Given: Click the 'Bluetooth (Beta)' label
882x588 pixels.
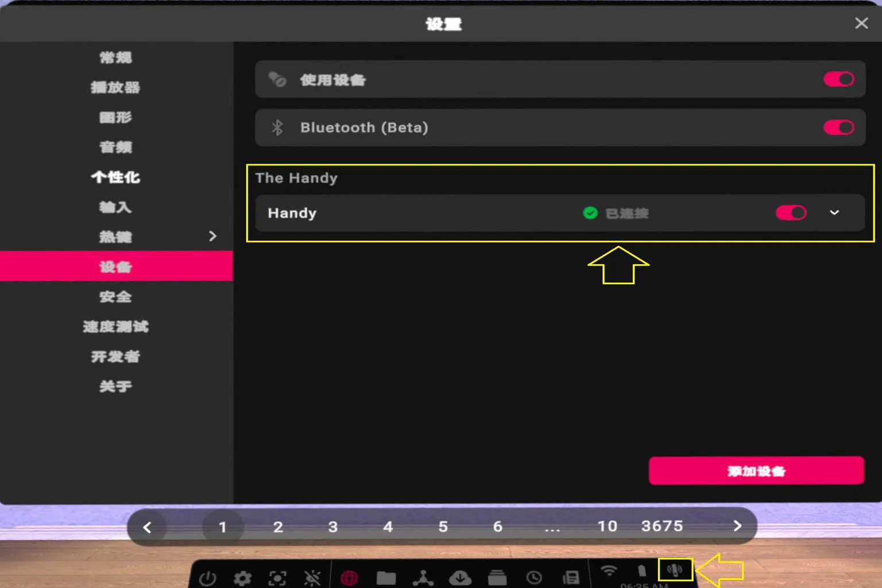Looking at the screenshot, I should click(364, 127).
